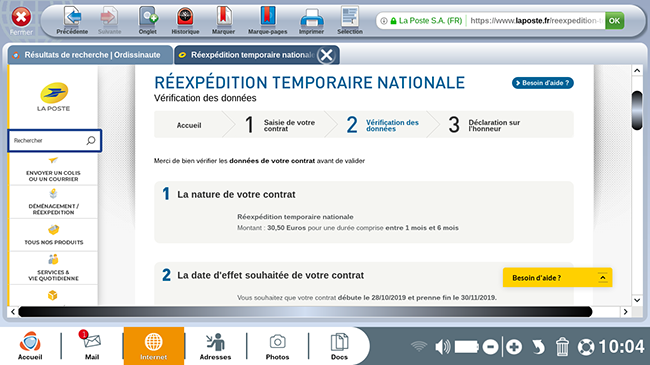The height and width of the screenshot is (365, 650).
Task: Open Tous nos produits menu
Action: click(x=53, y=235)
